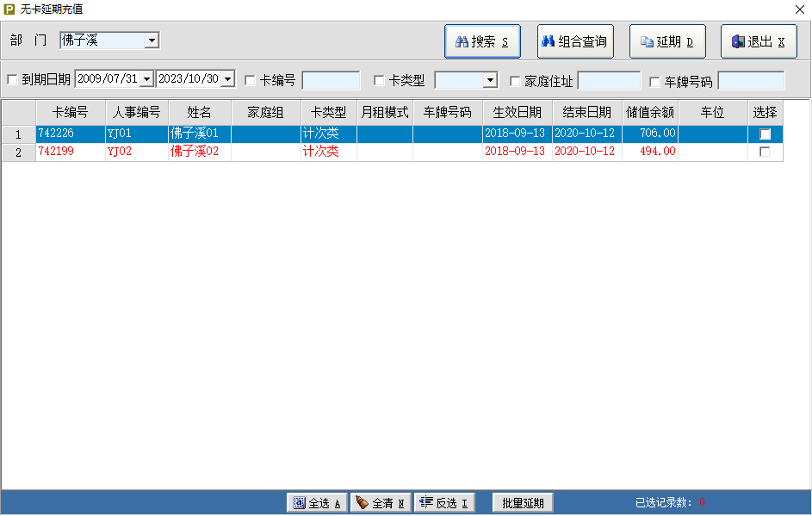
Task: Click the 储值余额 column header
Action: tap(649, 112)
